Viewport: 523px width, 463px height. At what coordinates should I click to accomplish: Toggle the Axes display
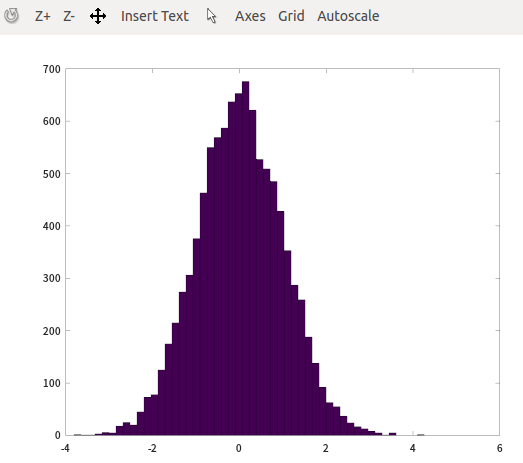(x=250, y=16)
